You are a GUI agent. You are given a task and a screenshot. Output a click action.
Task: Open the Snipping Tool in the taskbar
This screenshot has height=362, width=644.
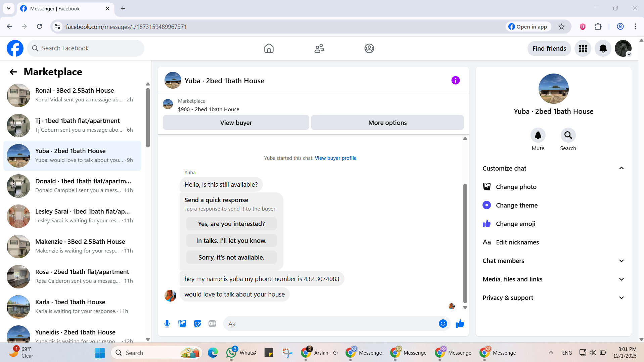pos(287,353)
